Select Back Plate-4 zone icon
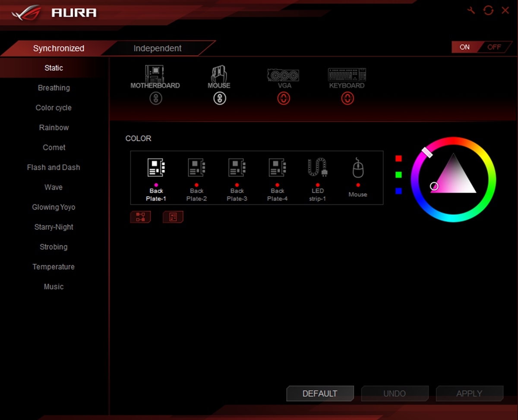 pyautogui.click(x=278, y=167)
